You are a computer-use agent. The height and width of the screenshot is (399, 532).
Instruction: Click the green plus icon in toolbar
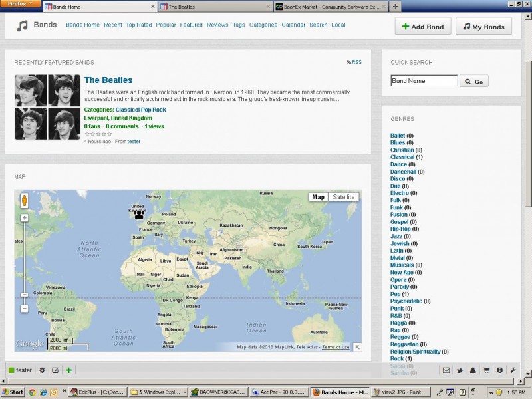point(69,370)
